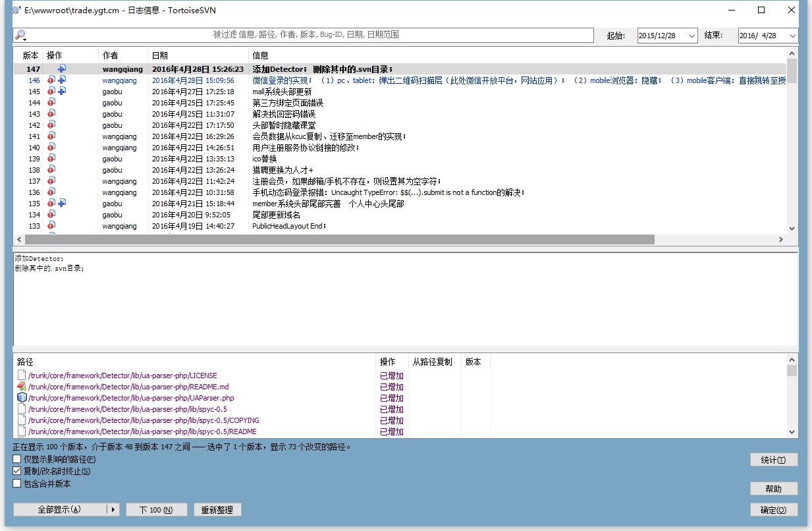This screenshot has width=812, height=531.
Task: Click the added-action icon on revision 145
Action: click(62, 92)
